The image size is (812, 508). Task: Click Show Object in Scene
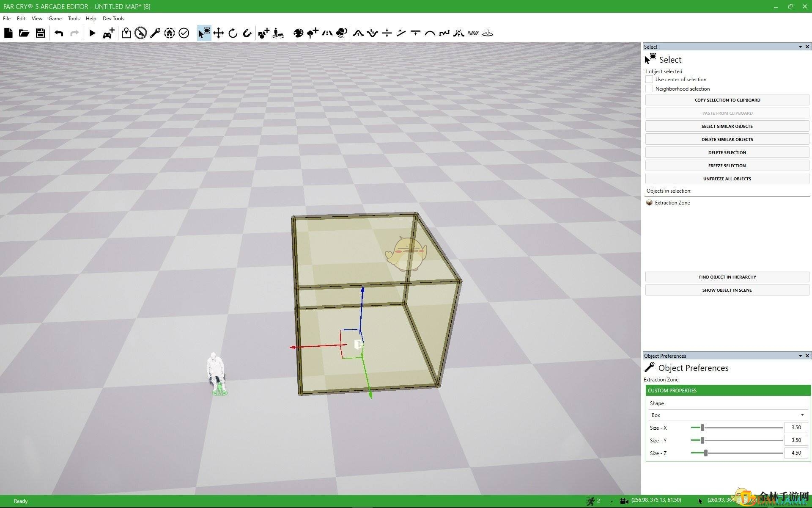click(x=727, y=290)
